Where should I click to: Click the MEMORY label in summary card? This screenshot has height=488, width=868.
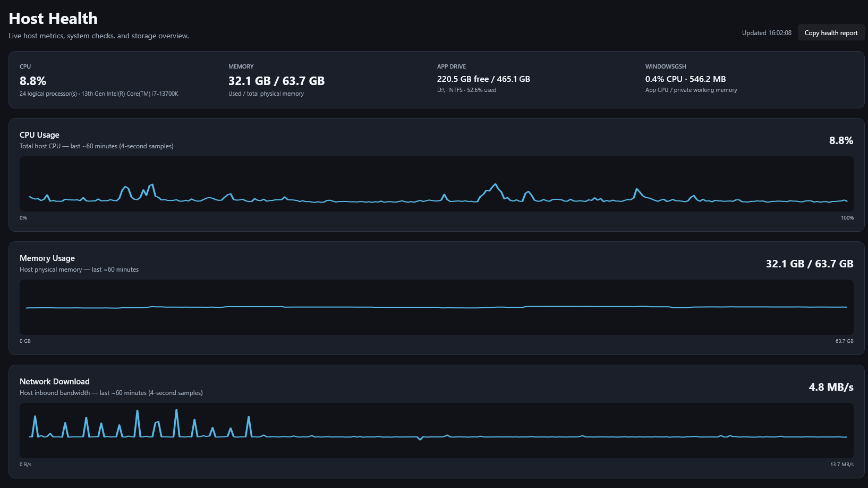pyautogui.click(x=241, y=66)
